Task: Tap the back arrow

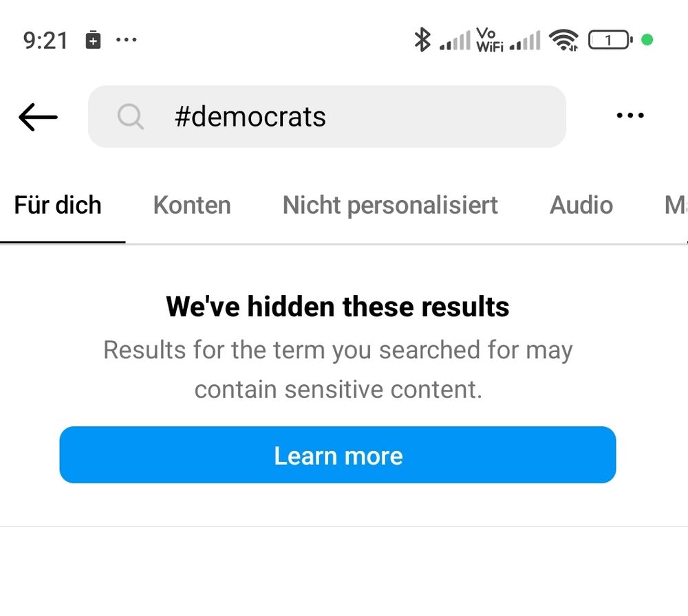Action: 38,117
